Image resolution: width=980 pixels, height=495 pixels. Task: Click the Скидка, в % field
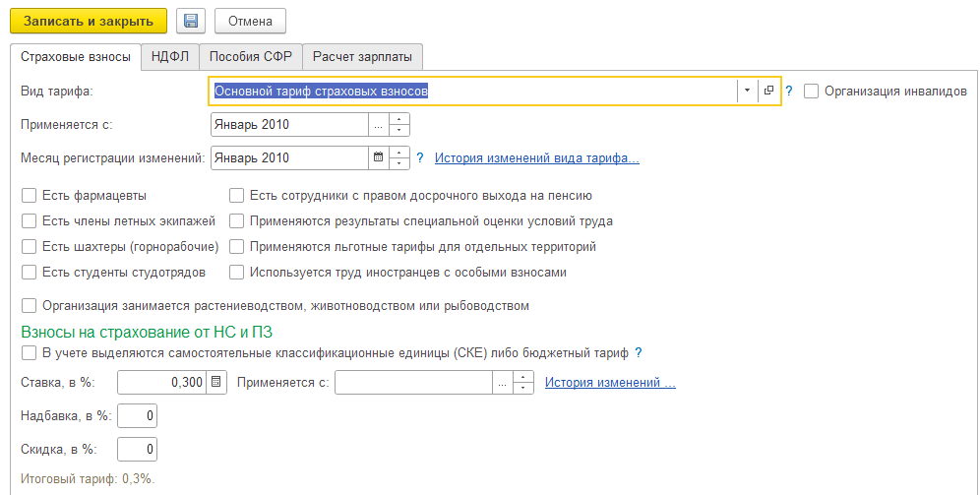click(x=137, y=449)
